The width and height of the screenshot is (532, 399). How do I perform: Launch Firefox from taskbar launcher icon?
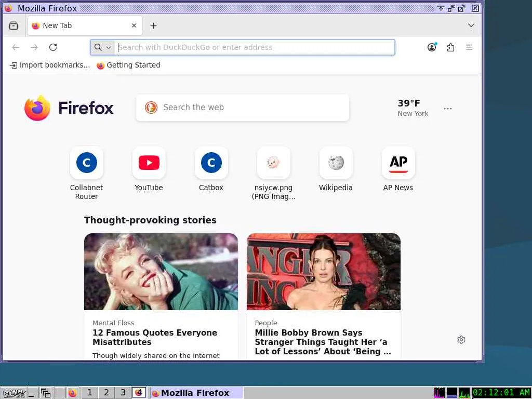pos(72,393)
